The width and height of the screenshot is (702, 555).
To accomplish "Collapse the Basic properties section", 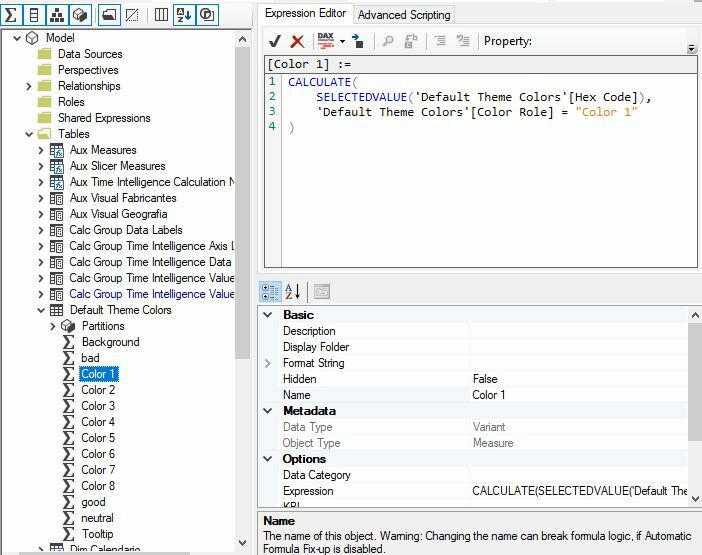I will click(268, 315).
